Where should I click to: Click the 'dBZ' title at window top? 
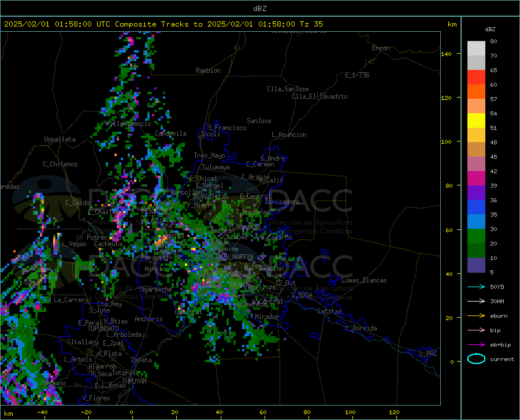[x=259, y=9]
